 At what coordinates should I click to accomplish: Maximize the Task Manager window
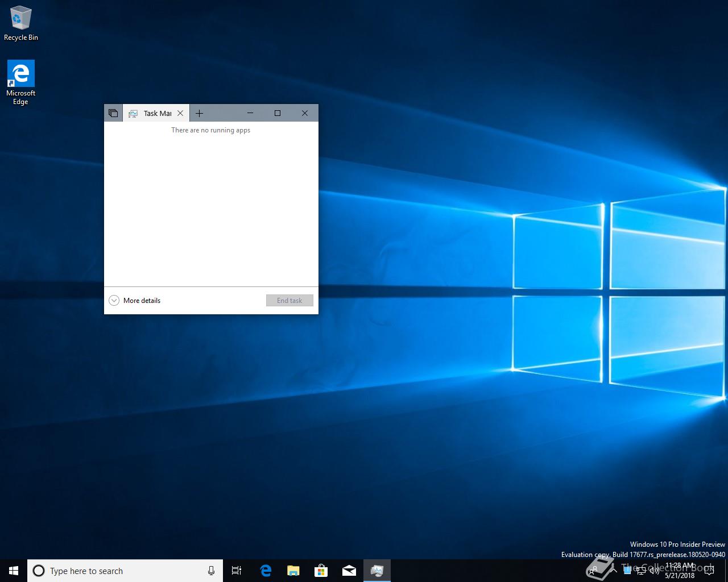[x=278, y=113]
